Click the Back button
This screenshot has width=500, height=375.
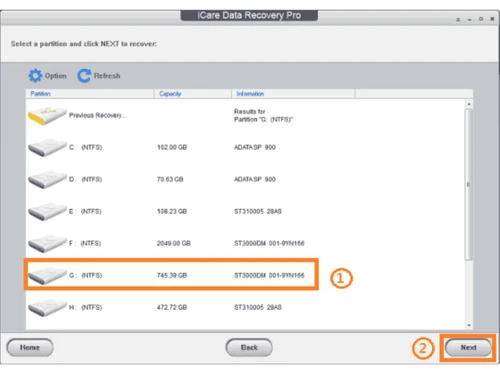pyautogui.click(x=249, y=348)
